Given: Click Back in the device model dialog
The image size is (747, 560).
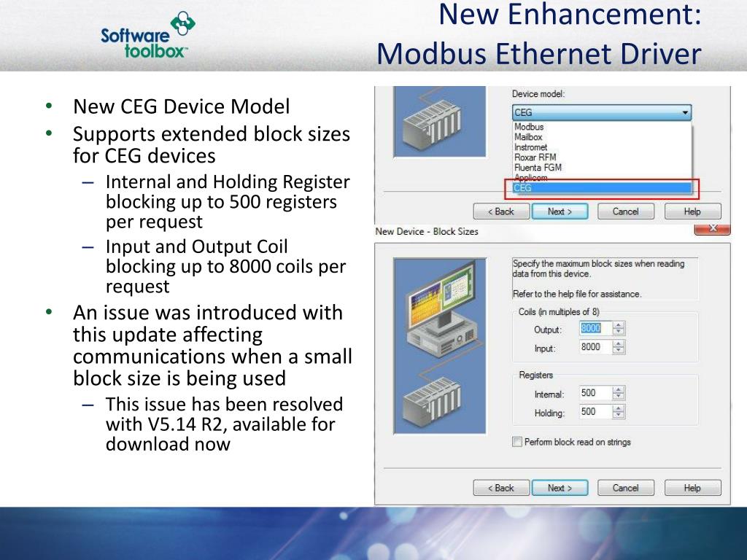Looking at the screenshot, I should [501, 211].
